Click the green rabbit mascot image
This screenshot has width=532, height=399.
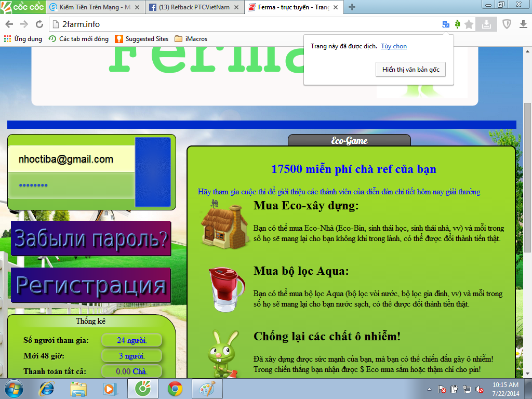coord(223,354)
